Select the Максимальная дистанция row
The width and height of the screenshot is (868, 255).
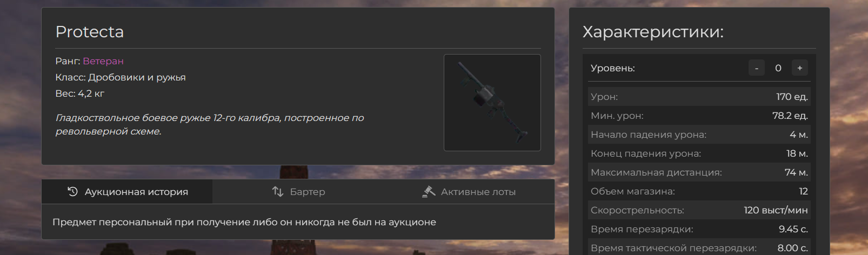click(699, 172)
